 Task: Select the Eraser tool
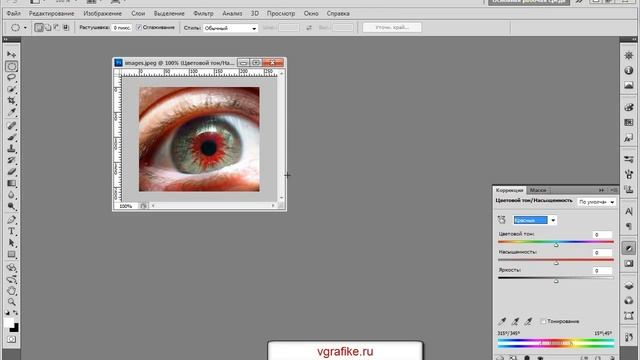coord(11,171)
